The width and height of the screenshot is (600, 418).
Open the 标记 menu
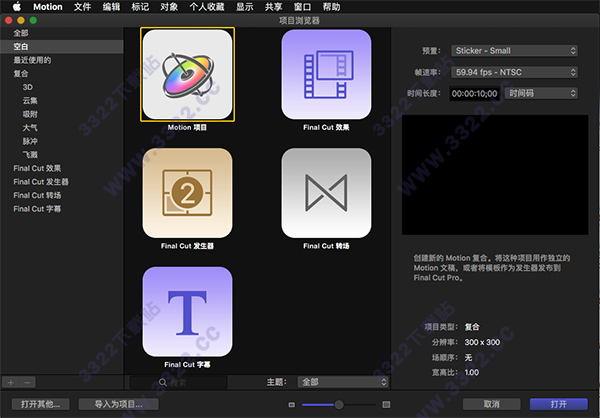point(140,7)
